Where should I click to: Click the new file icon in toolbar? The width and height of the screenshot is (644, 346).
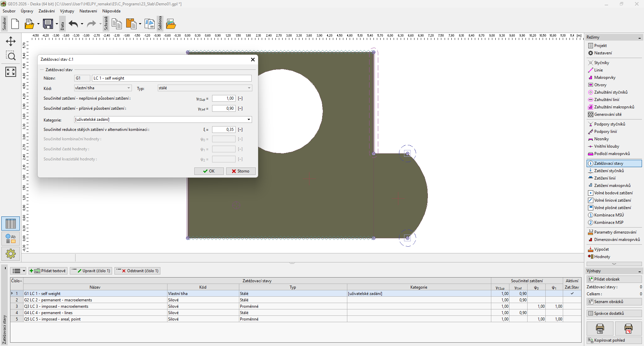tap(15, 24)
